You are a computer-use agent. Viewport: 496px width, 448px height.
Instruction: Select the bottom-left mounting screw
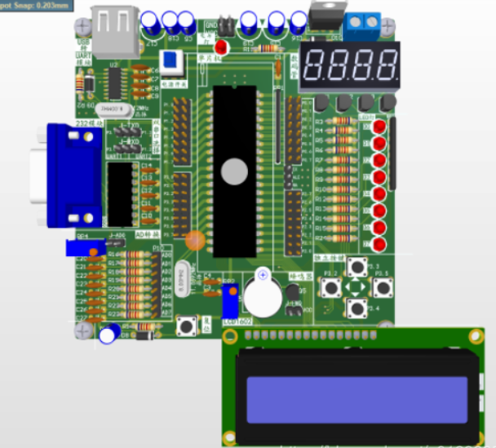pos(83,331)
